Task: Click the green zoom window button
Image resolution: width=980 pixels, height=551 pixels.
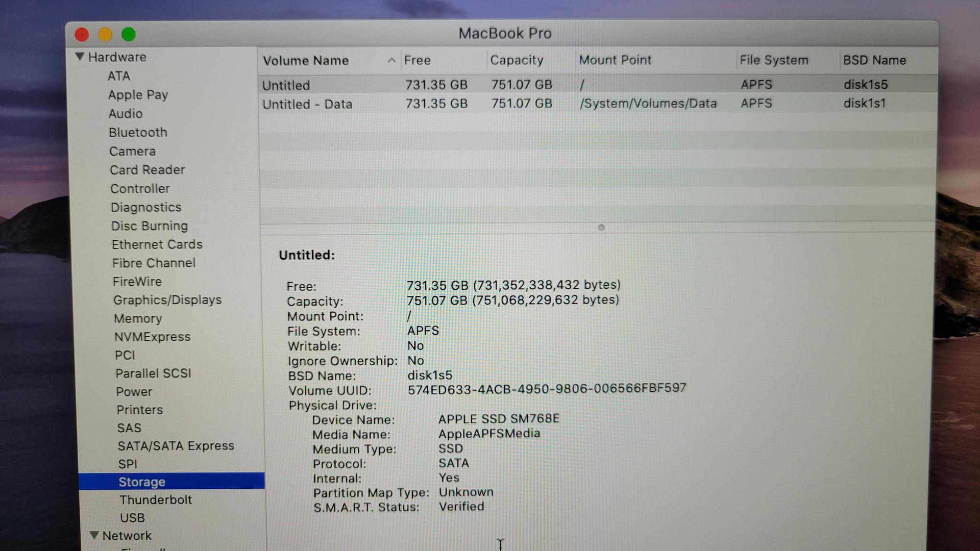Action: [129, 34]
